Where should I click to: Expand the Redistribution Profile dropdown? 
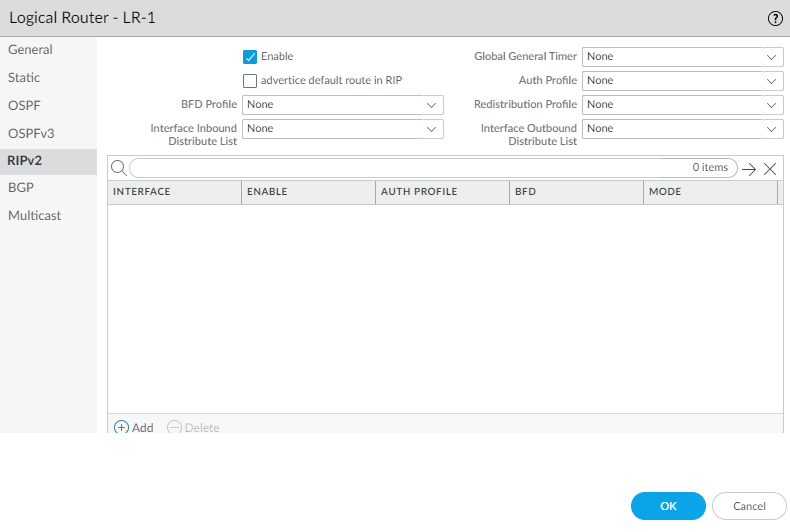point(682,104)
